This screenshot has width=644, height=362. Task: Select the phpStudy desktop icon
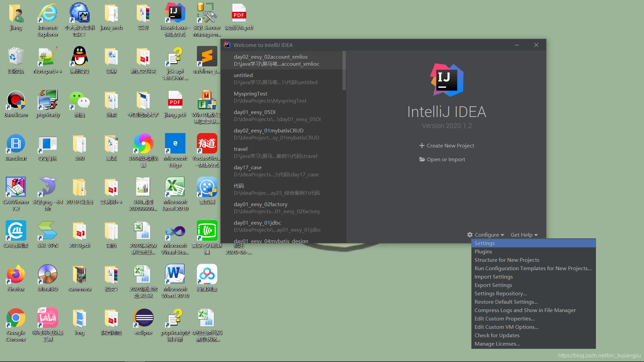pos(48,104)
